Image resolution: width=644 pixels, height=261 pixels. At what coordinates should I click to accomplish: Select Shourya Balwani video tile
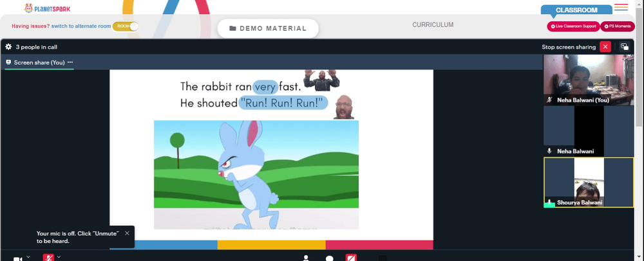(589, 183)
